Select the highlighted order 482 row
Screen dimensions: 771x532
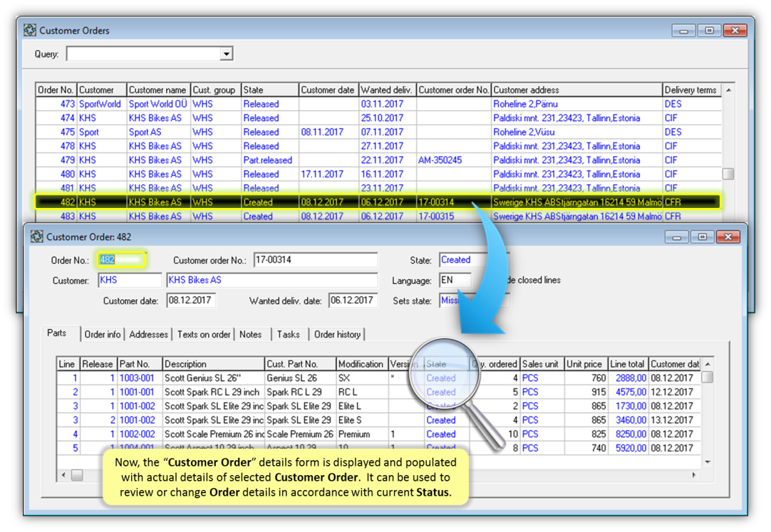point(378,202)
